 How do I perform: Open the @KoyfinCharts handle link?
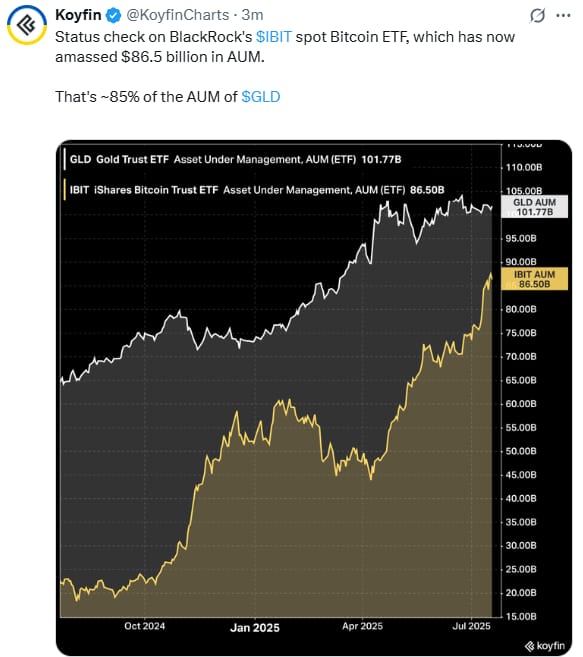(x=178, y=15)
